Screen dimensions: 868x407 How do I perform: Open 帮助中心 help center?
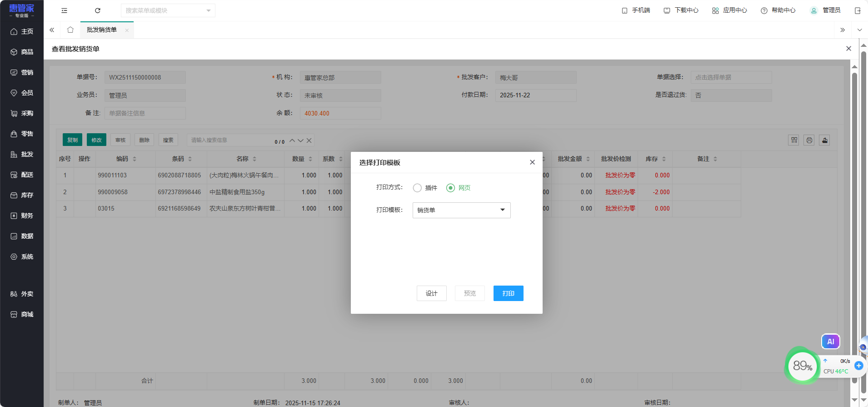[778, 10]
